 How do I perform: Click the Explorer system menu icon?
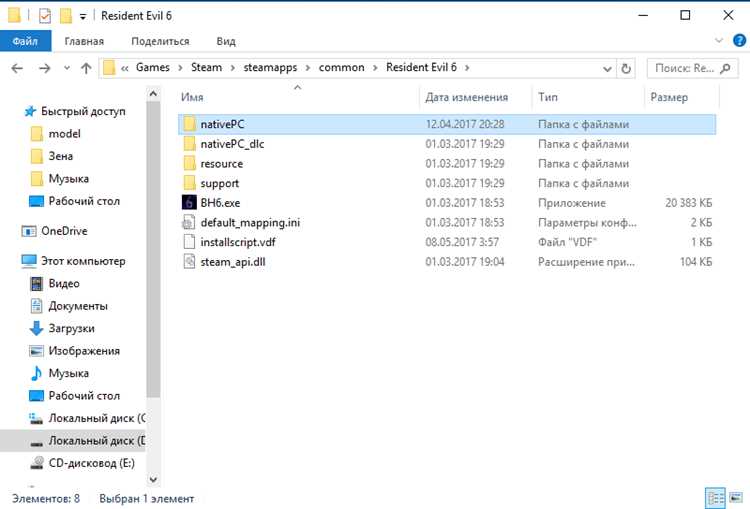pyautogui.click(x=14, y=16)
